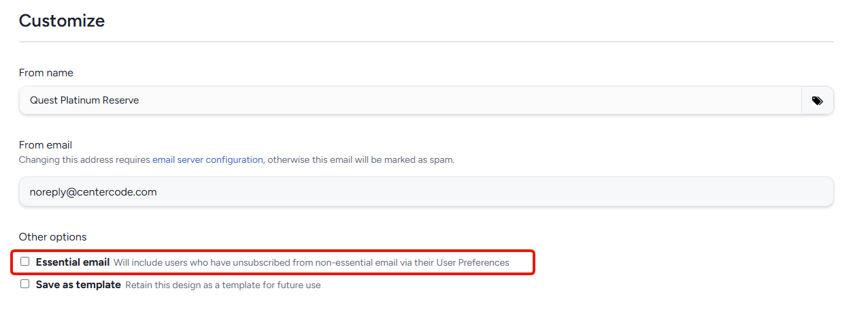Click the "Other options" heading
This screenshot has height=327, width=868.
pyautogui.click(x=52, y=237)
